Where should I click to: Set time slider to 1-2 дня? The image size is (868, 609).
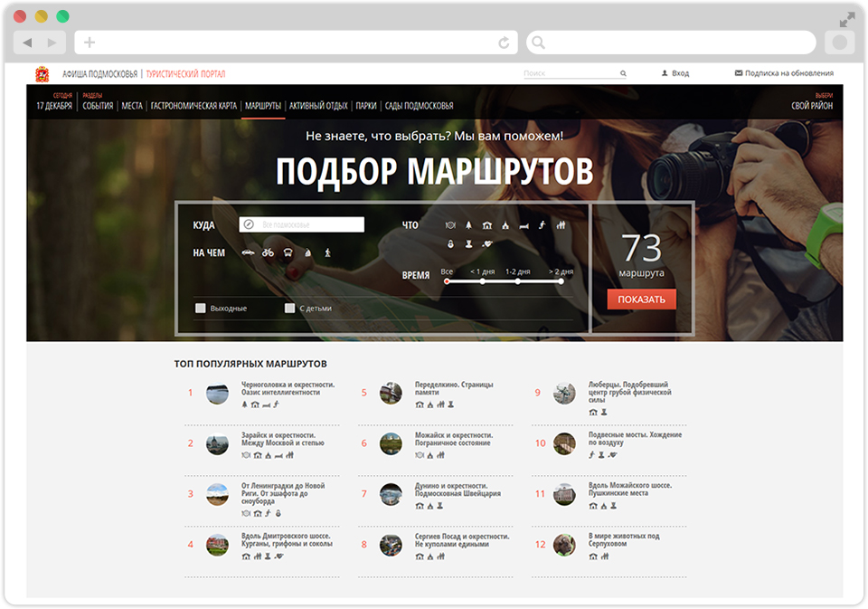click(x=518, y=281)
